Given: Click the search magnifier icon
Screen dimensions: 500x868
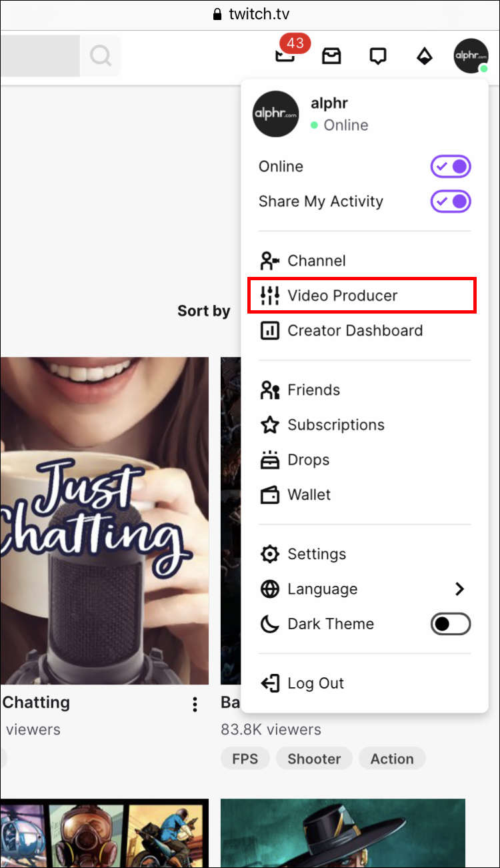Looking at the screenshot, I should click(101, 56).
